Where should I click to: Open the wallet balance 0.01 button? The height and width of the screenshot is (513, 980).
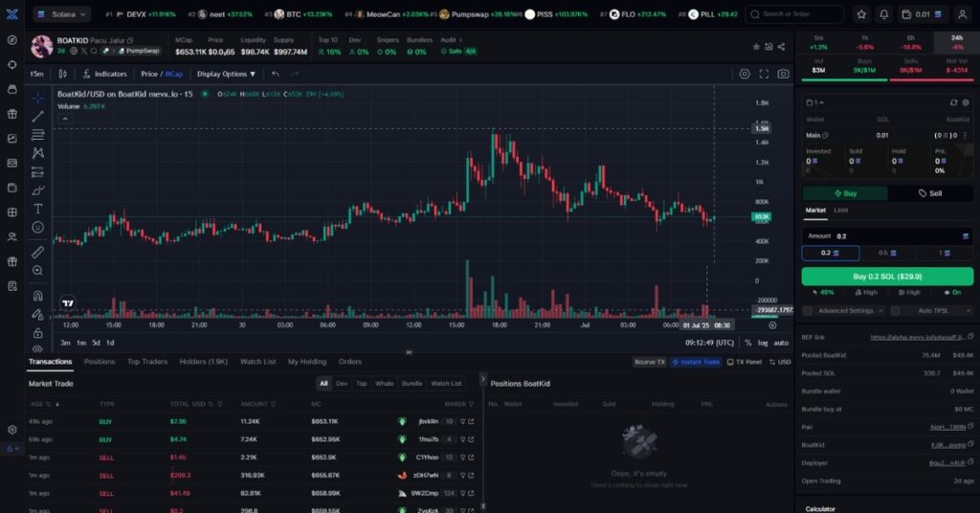(x=923, y=13)
